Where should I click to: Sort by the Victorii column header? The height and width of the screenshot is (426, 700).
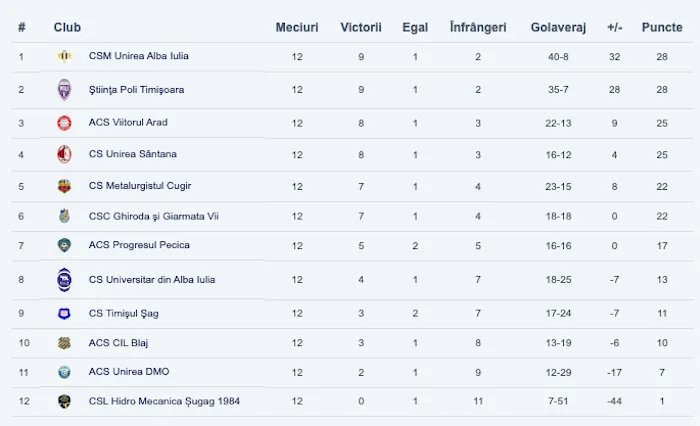[361, 27]
